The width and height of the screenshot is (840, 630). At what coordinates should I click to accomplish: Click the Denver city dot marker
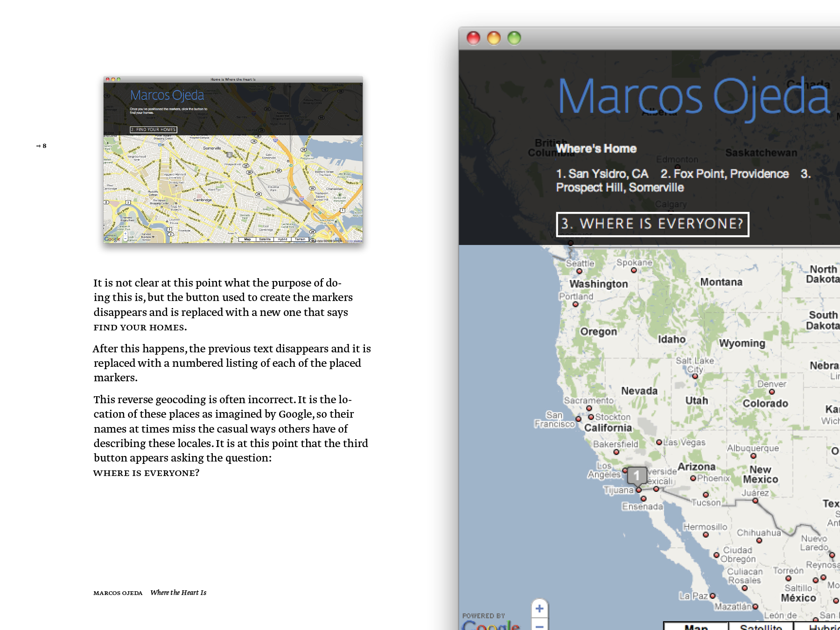coord(771,392)
